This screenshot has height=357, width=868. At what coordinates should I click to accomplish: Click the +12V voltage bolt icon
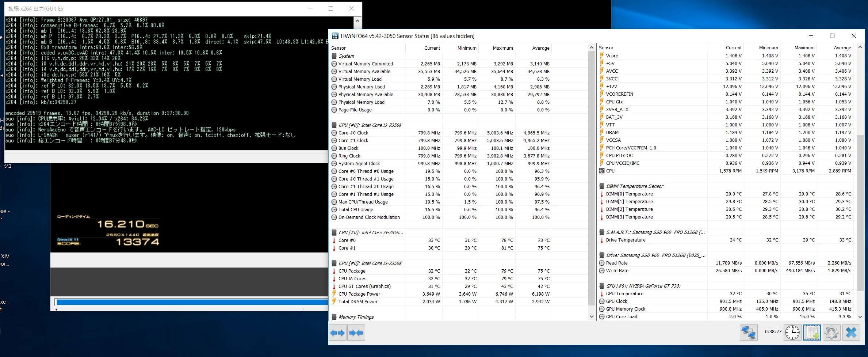pos(602,86)
